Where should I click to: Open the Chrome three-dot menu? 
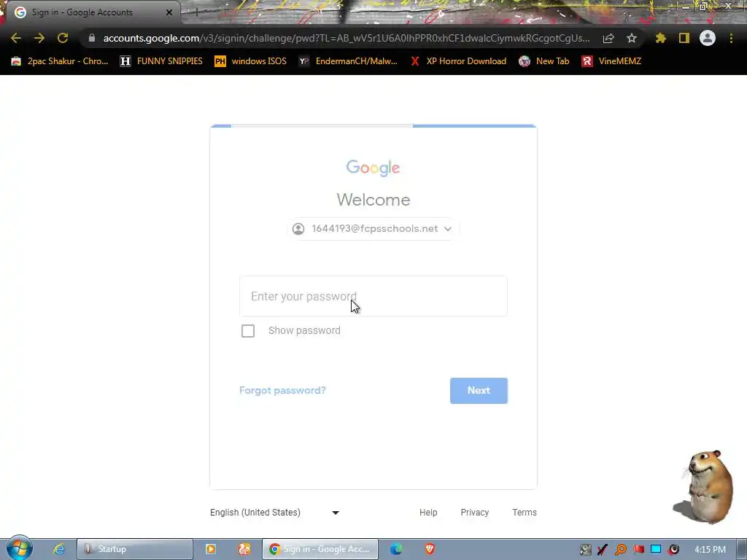[x=731, y=38]
